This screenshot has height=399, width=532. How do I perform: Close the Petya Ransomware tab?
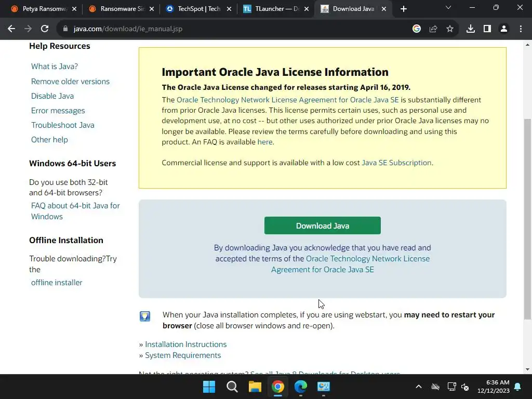[74, 9]
